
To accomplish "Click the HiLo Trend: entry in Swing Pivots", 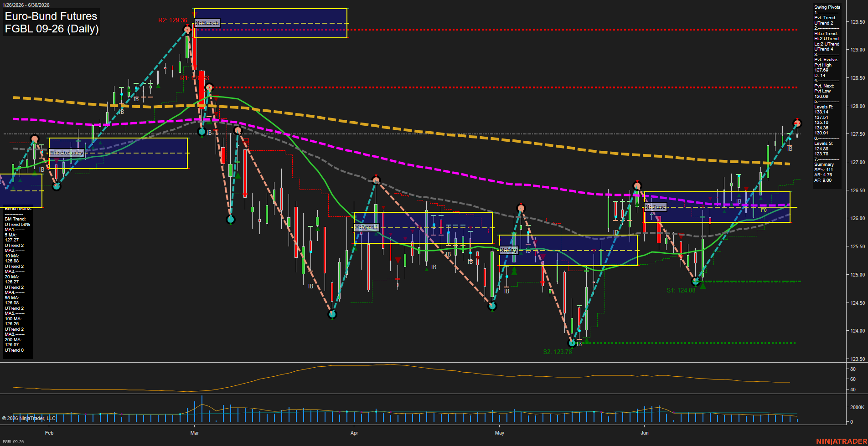I will click(x=826, y=34).
